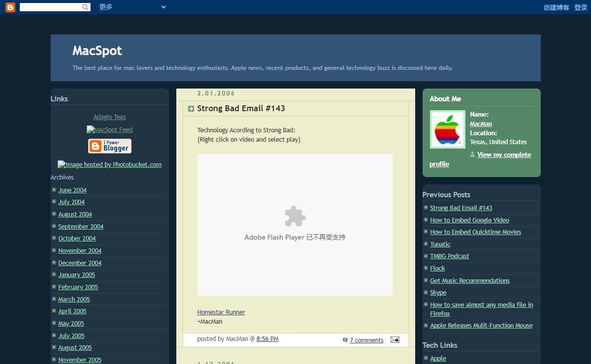Viewport: 591px width, 364px height.
Task: Open How to Embed Google Video post
Action: click(469, 220)
